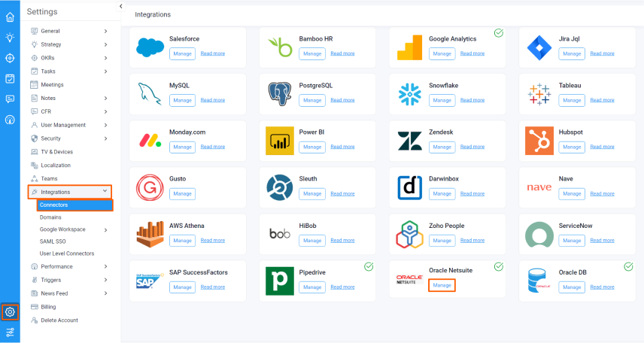Click the Sleuth logo
The height and width of the screenshot is (343, 644).
pos(280,188)
